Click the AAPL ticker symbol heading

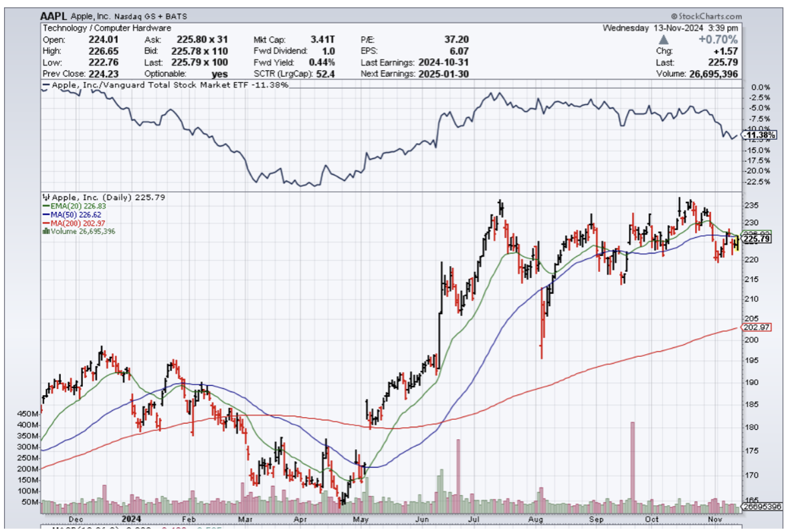pos(56,15)
